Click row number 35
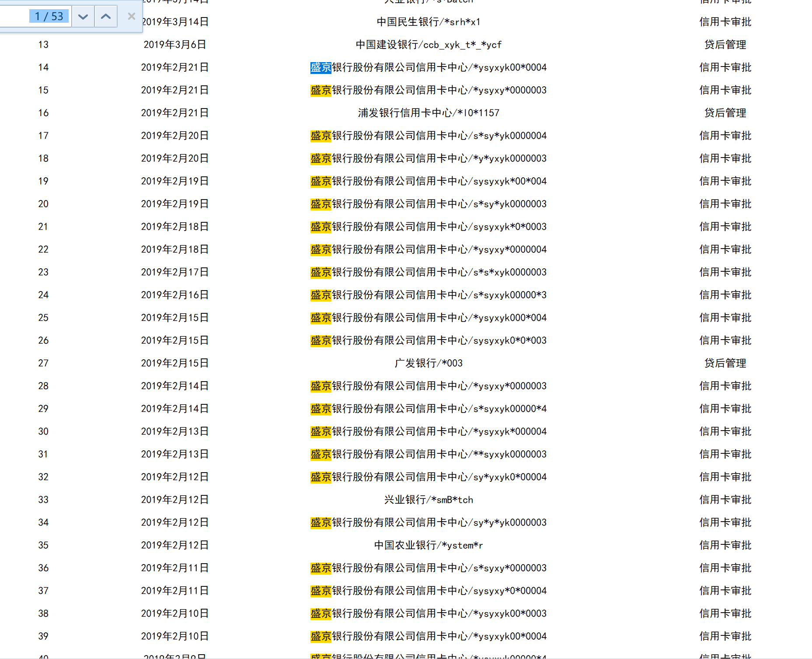Viewport: 812px width, 659px height. [x=43, y=545]
